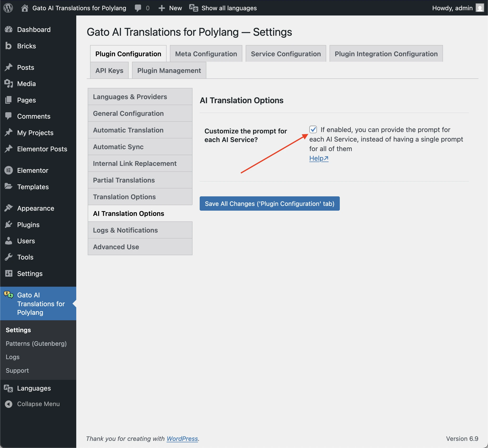Click the Gato AI Translations plugin icon

tap(8, 295)
